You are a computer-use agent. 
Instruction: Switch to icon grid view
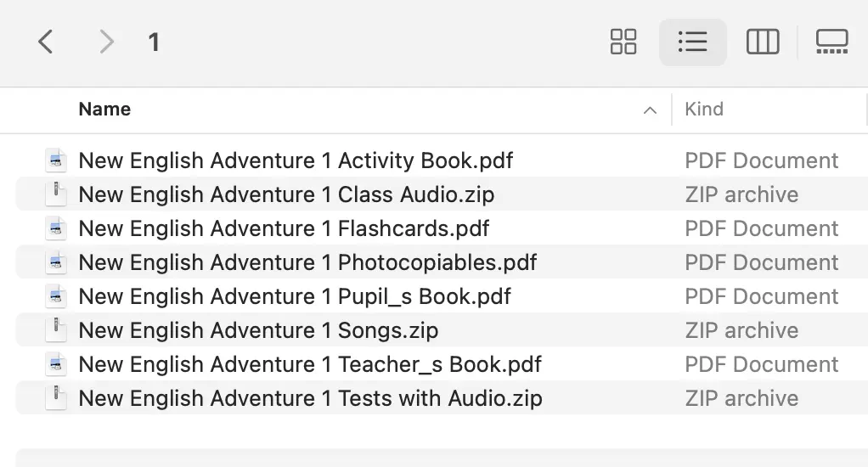(623, 42)
